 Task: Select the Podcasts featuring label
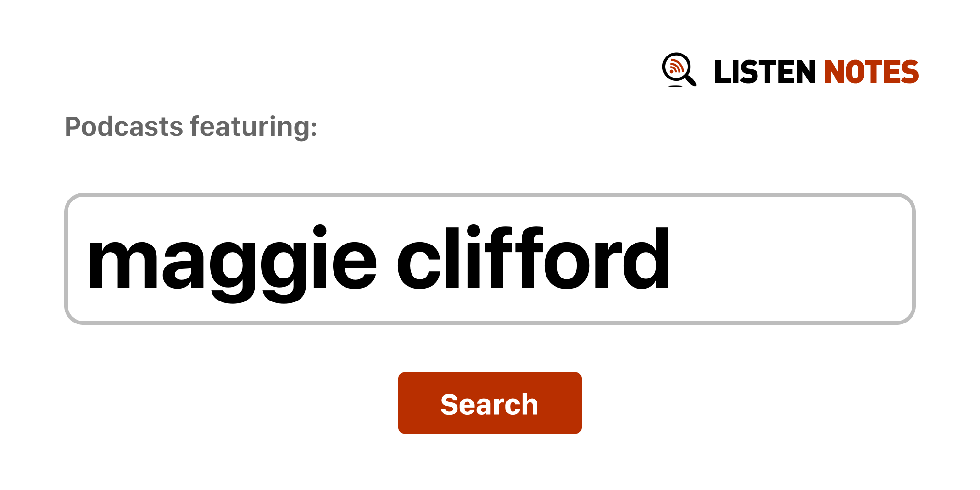tap(191, 127)
